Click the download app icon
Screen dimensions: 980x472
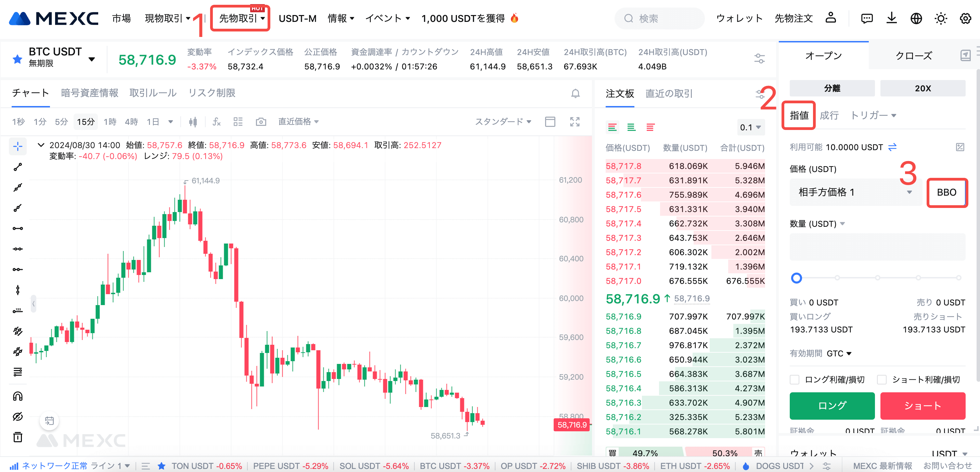(891, 18)
